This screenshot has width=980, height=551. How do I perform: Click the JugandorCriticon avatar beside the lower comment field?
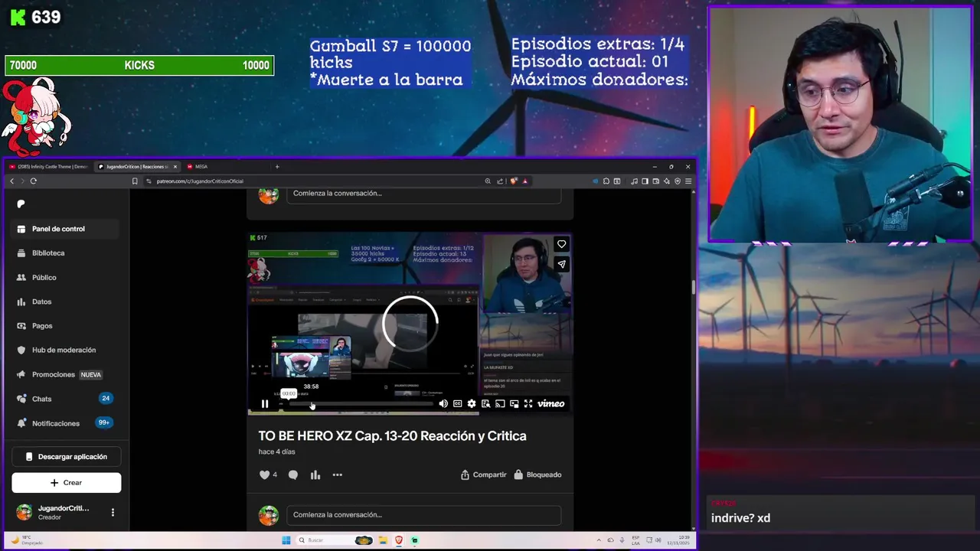point(269,515)
